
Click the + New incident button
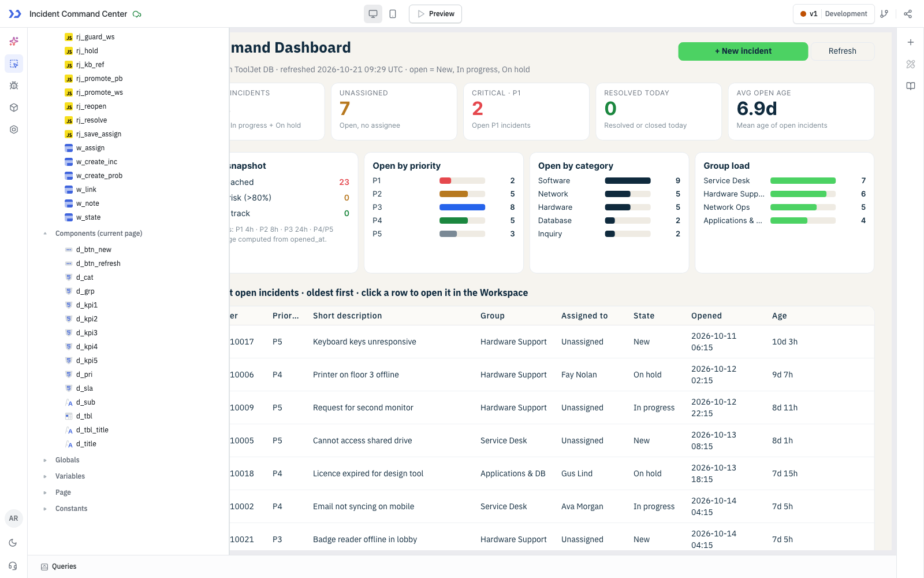(x=743, y=51)
